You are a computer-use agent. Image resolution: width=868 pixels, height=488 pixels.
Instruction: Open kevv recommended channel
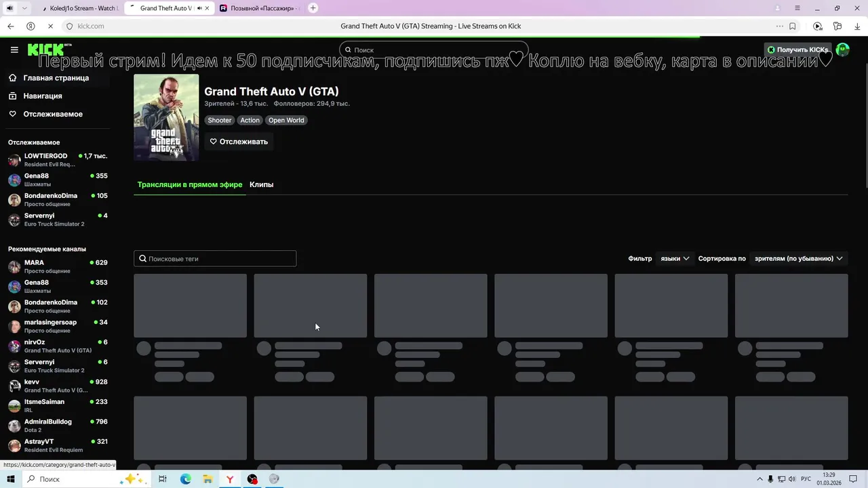(x=58, y=386)
